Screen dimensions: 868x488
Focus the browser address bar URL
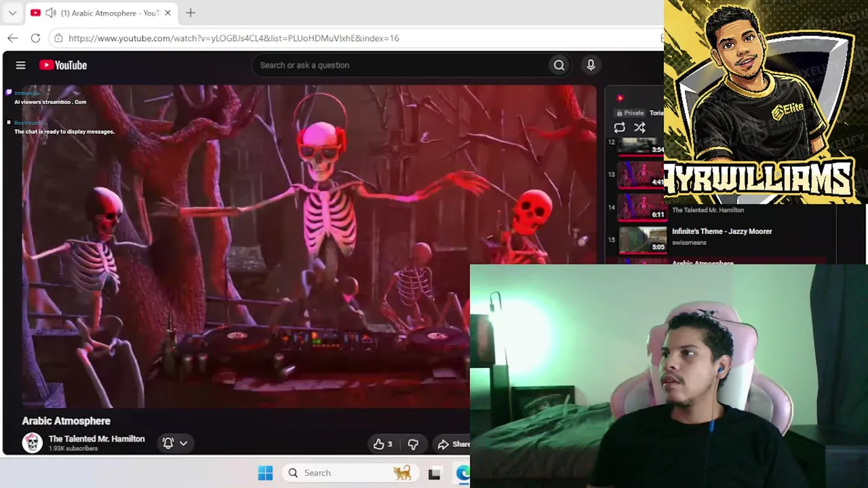click(234, 38)
